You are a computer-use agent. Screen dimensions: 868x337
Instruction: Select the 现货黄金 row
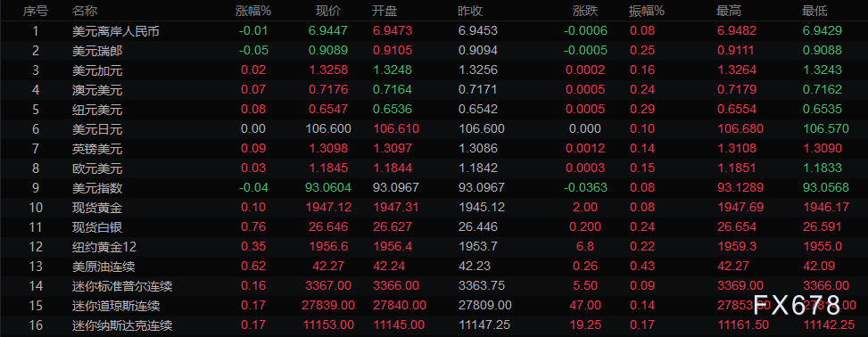coord(434,208)
